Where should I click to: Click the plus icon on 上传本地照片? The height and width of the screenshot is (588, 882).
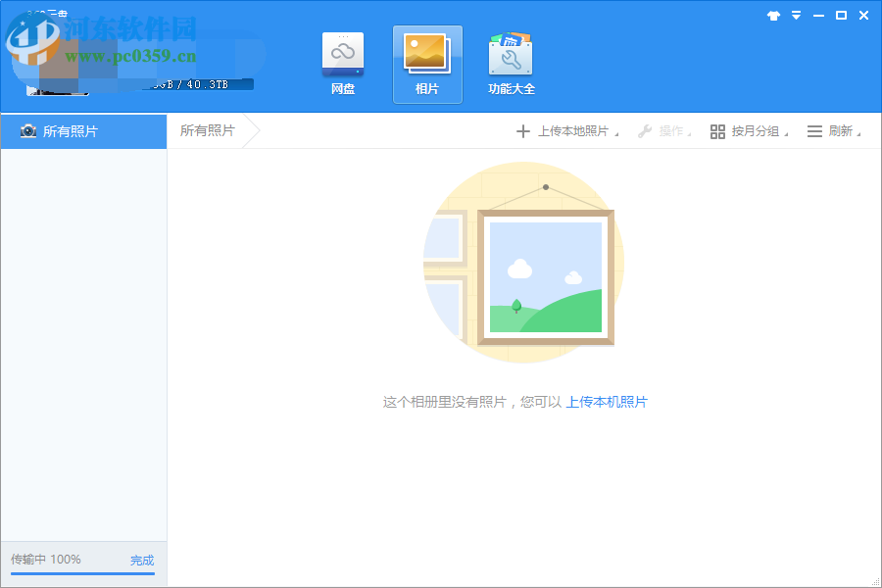523,129
